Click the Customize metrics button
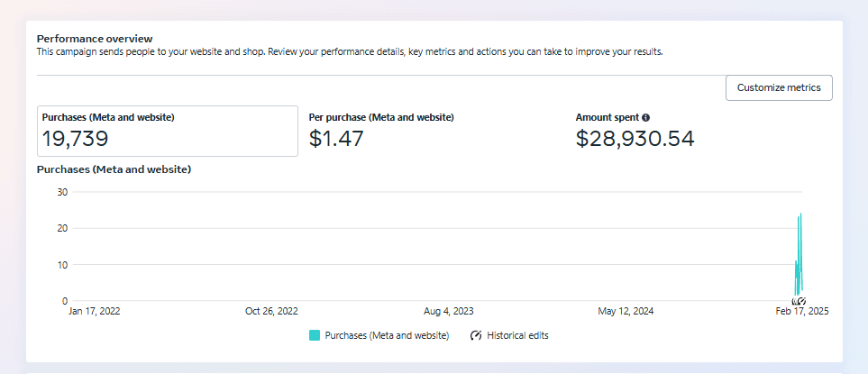Screen dimensions: 868x374 click(x=779, y=87)
